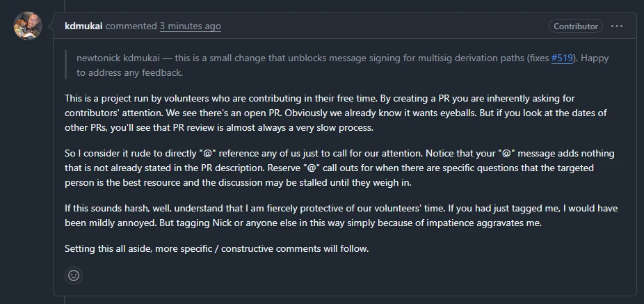Click the paragraph starting "This is a project"
Viewport: 644px width, 304px height.
pyautogui.click(x=278, y=112)
